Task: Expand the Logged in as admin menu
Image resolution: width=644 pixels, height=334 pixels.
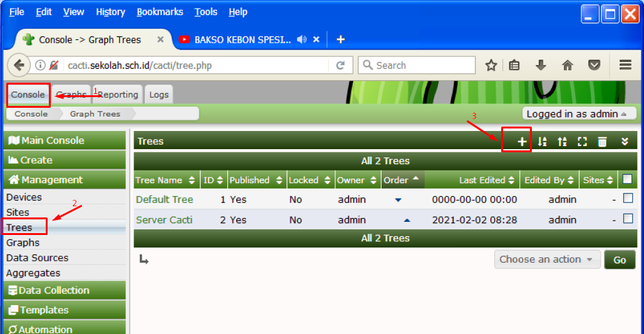Action: pos(577,113)
